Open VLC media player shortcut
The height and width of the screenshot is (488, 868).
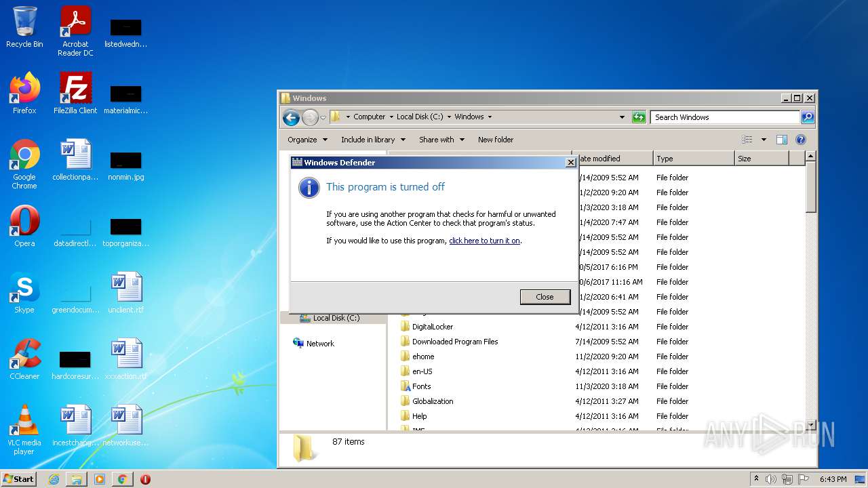[x=24, y=430]
